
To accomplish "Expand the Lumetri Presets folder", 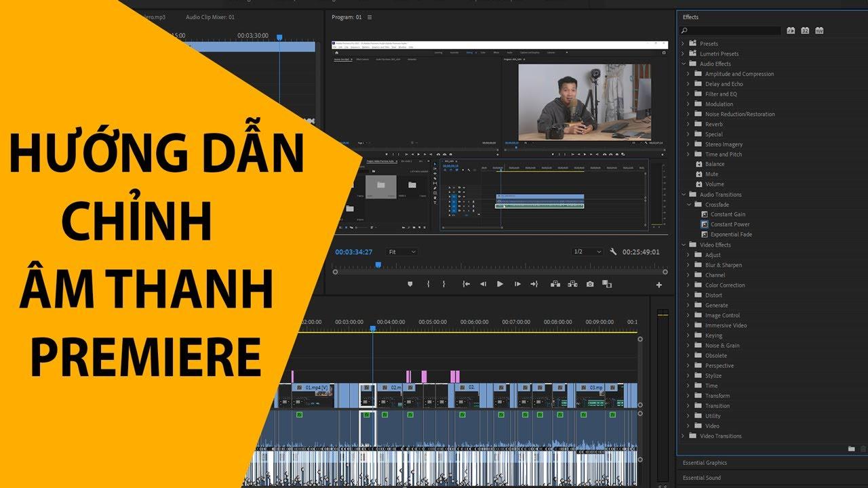I will pos(683,54).
